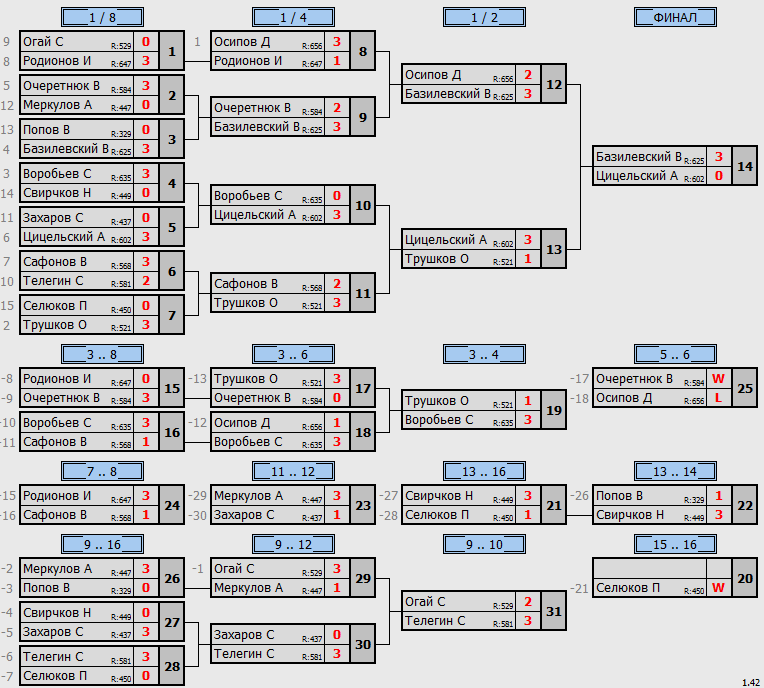
Task: Click the 'ФИНАЛ' round header
Action: point(675,17)
